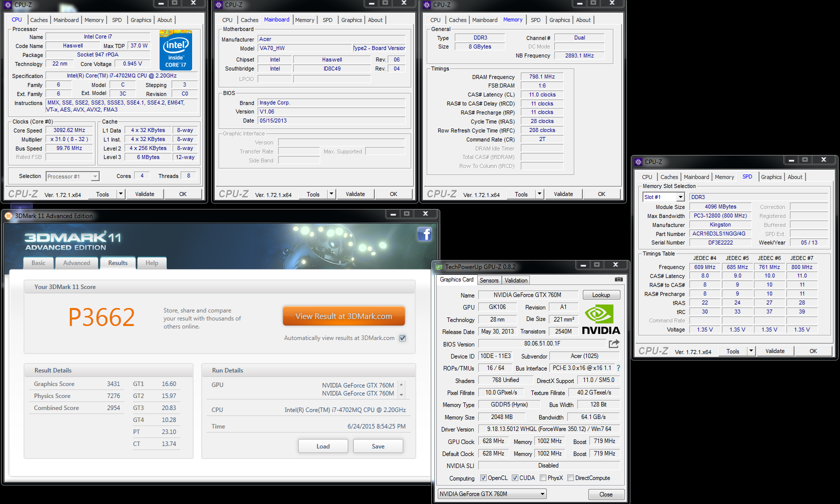Click Validate in the first CPU-Z window

point(145,194)
